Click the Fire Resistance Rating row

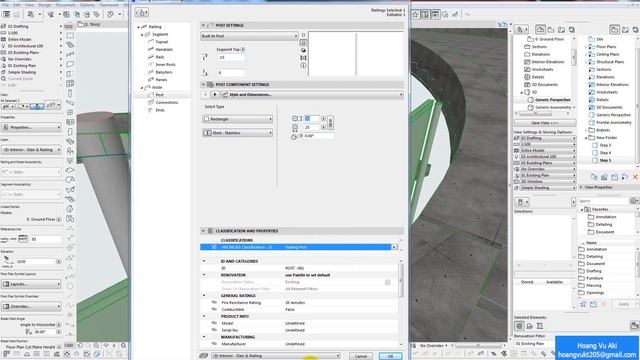(x=298, y=303)
